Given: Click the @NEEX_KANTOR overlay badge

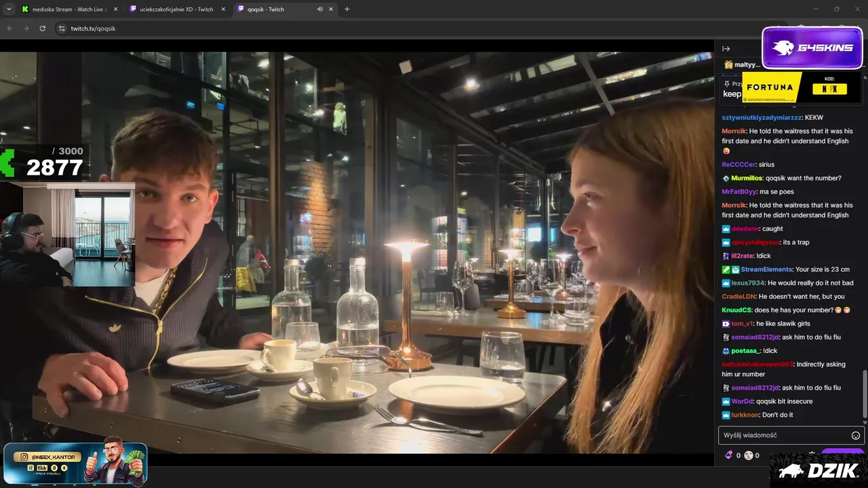Looking at the screenshot, I should (75, 464).
